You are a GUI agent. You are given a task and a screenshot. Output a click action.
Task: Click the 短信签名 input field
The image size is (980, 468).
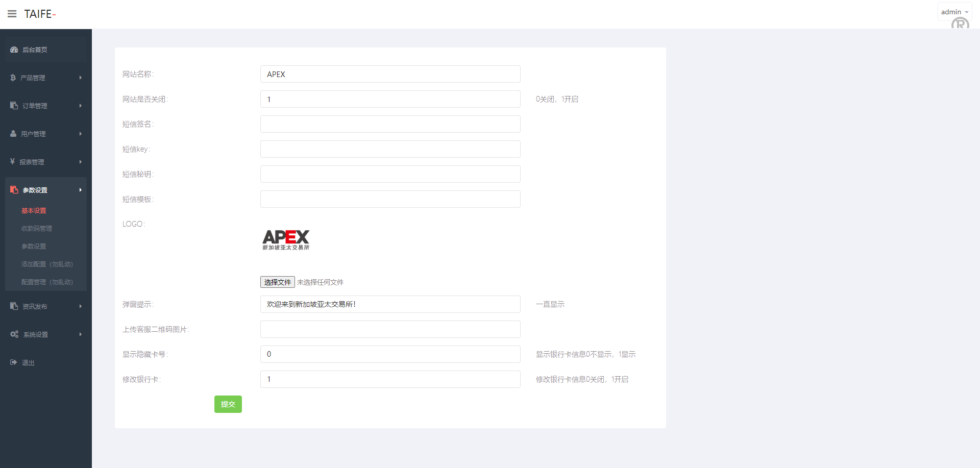[x=390, y=124]
